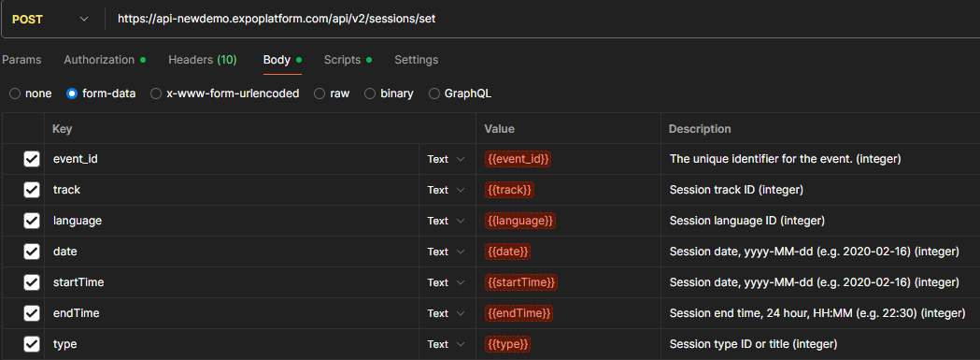The width and height of the screenshot is (980, 360).
Task: Click the {{event_id}} value variable
Action: (518, 159)
